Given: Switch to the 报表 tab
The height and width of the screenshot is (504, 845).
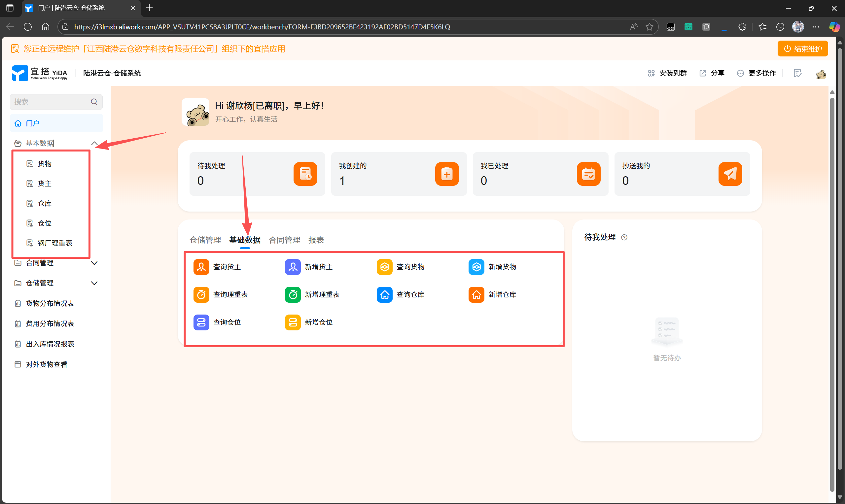Looking at the screenshot, I should point(316,240).
